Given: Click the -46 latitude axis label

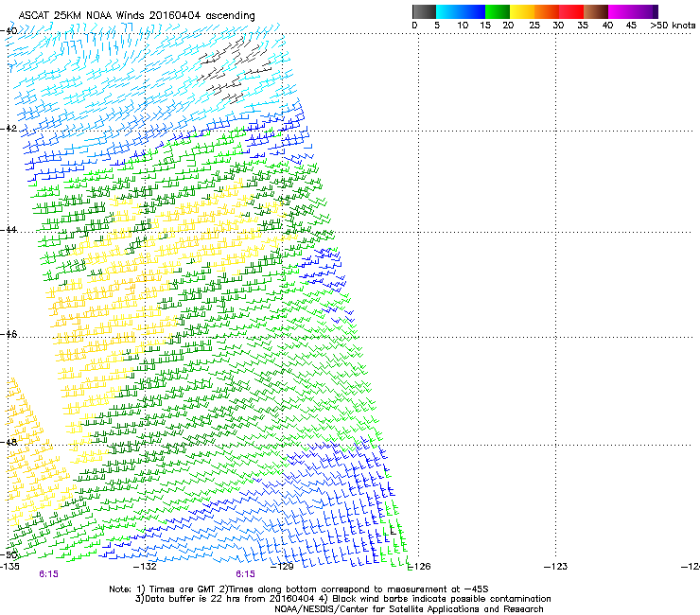Looking at the screenshot, I should 9,334.
